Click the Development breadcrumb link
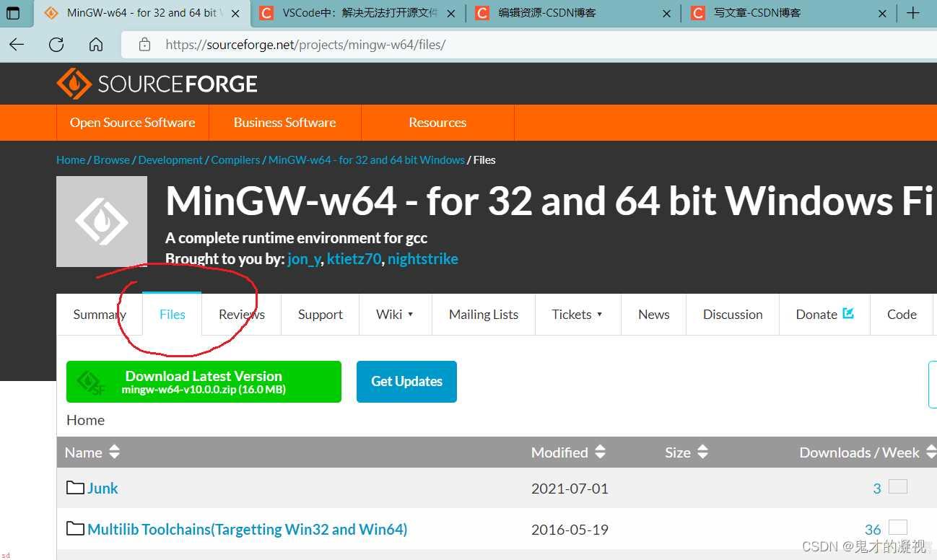 pos(170,160)
